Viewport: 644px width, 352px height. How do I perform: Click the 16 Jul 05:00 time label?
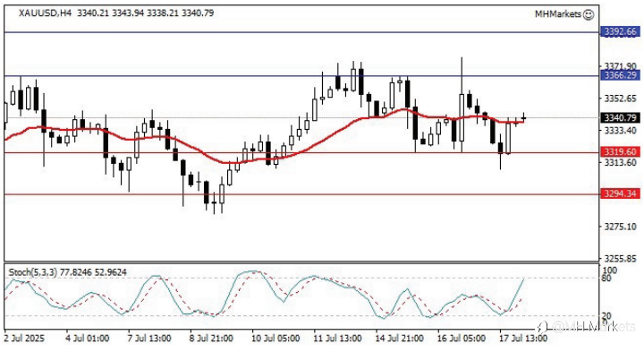tap(462, 339)
